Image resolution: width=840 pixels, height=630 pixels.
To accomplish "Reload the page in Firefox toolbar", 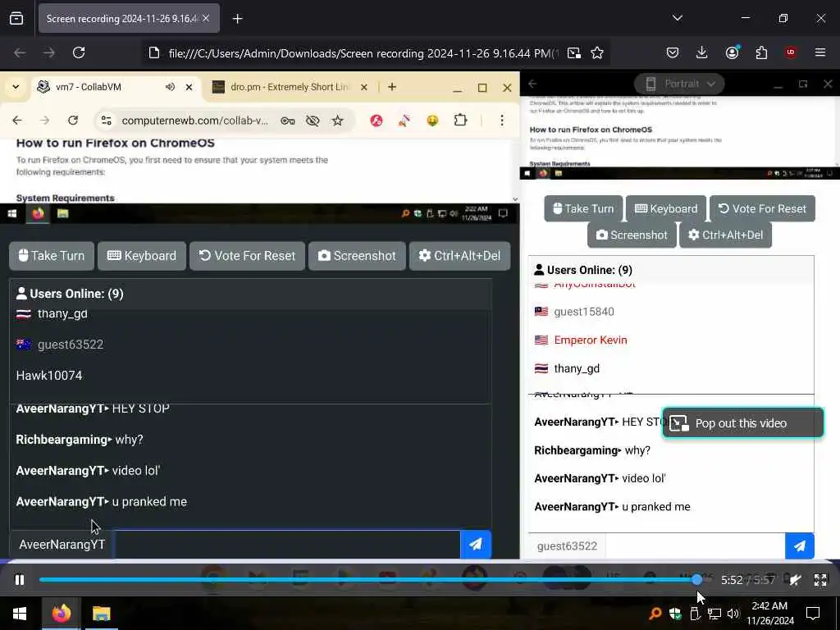I will 79,52.
